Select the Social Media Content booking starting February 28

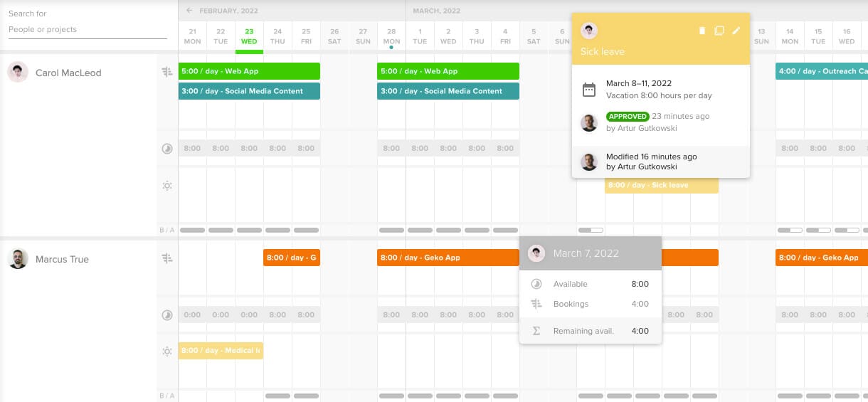point(448,91)
